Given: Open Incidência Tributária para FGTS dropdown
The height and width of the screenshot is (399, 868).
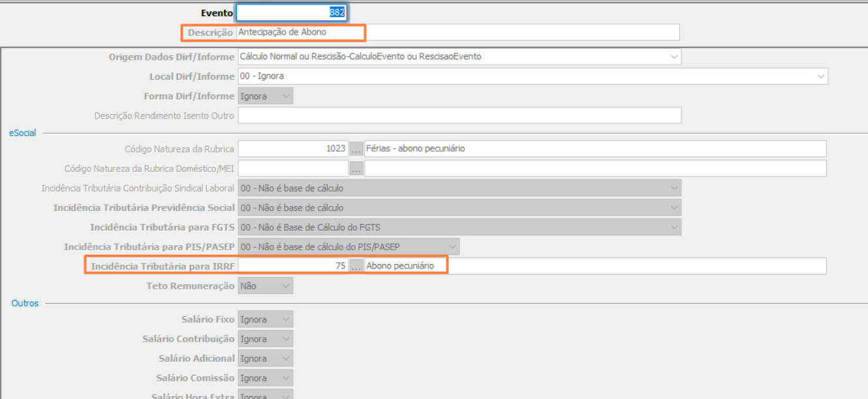Looking at the screenshot, I should [x=674, y=228].
